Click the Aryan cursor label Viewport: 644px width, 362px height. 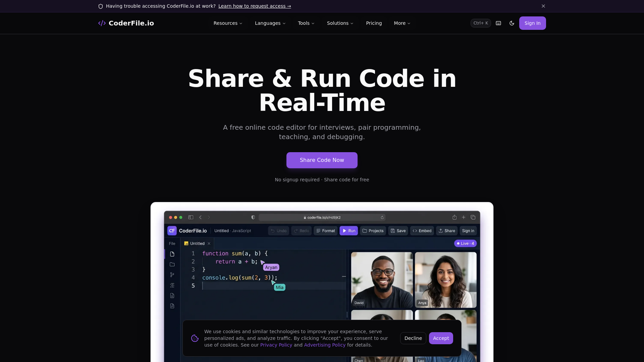271,267
